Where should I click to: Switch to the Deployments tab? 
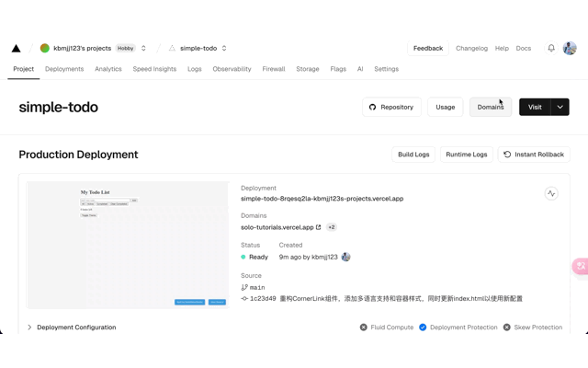point(64,69)
